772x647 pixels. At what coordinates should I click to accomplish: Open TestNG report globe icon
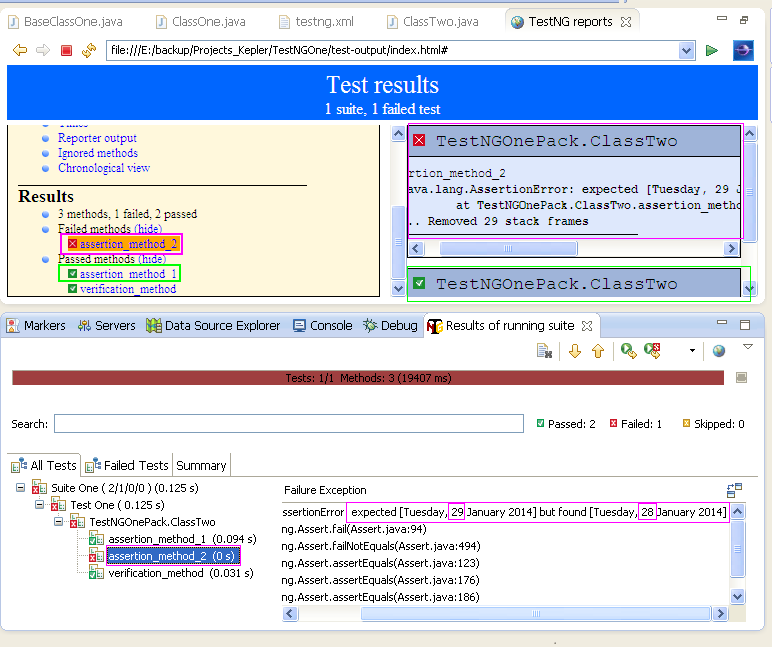click(x=719, y=351)
